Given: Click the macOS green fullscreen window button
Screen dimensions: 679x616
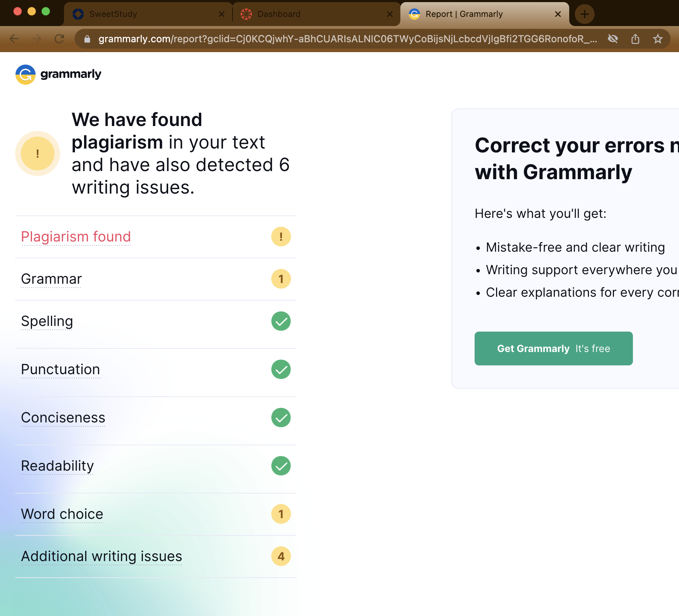Looking at the screenshot, I should point(46,11).
